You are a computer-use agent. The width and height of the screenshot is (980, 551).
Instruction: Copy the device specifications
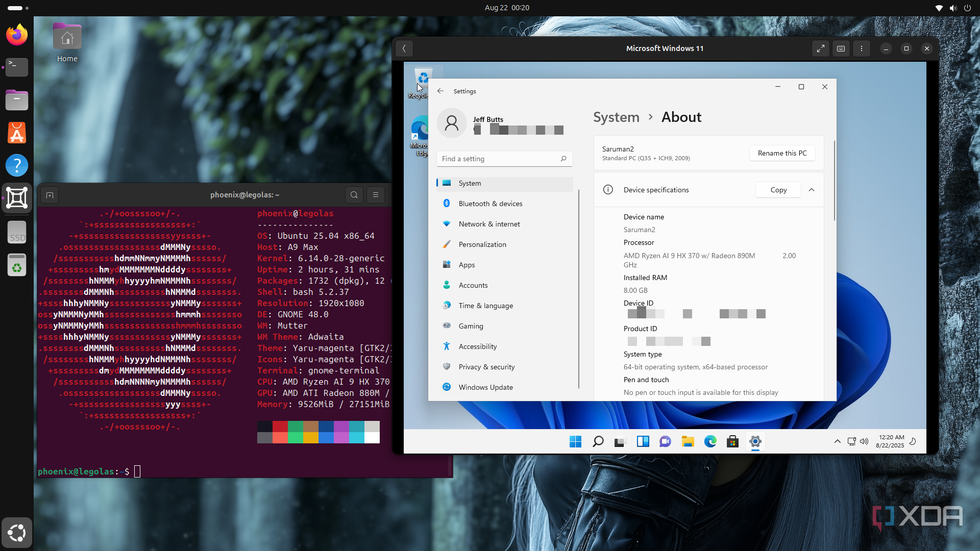pyautogui.click(x=778, y=190)
